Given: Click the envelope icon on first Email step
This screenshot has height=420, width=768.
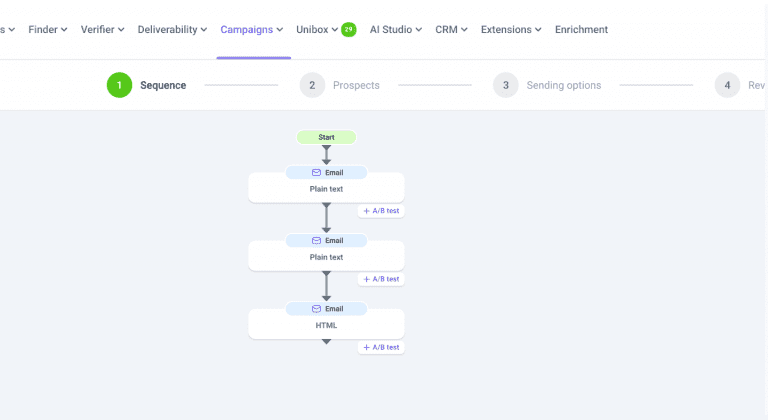Looking at the screenshot, I should coord(316,172).
